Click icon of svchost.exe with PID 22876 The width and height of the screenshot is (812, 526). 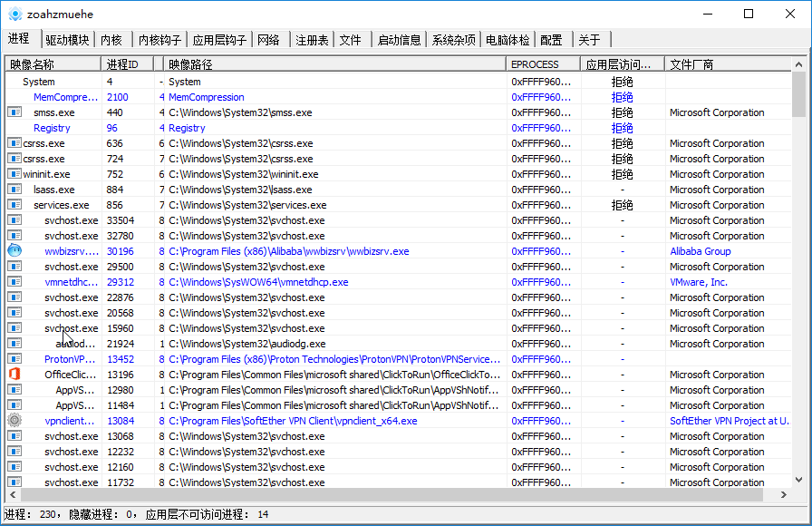point(14,297)
